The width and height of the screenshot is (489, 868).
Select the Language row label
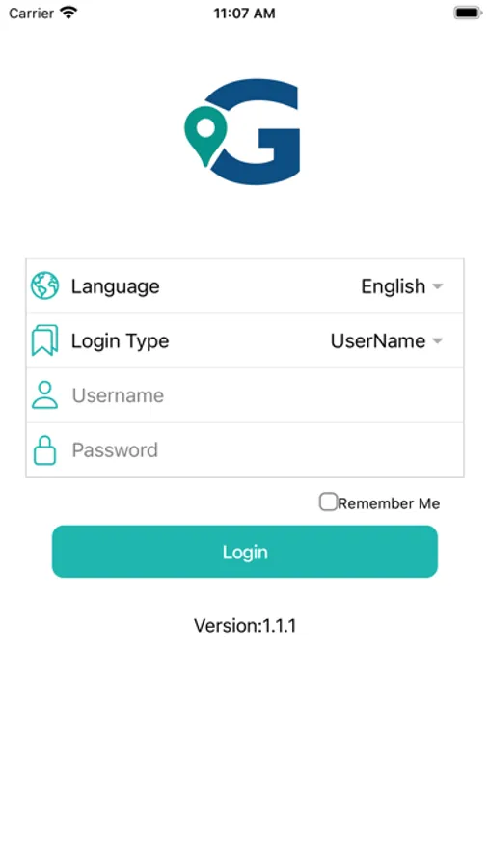(115, 286)
